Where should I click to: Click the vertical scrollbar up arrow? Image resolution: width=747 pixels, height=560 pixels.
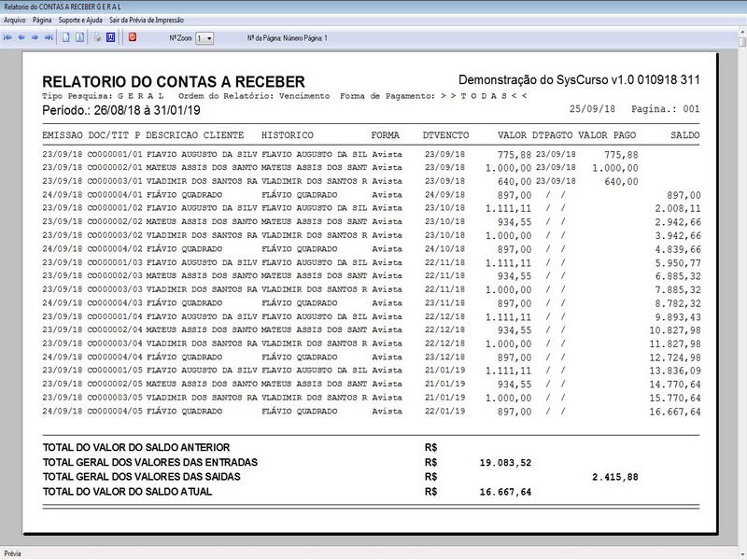point(742,32)
